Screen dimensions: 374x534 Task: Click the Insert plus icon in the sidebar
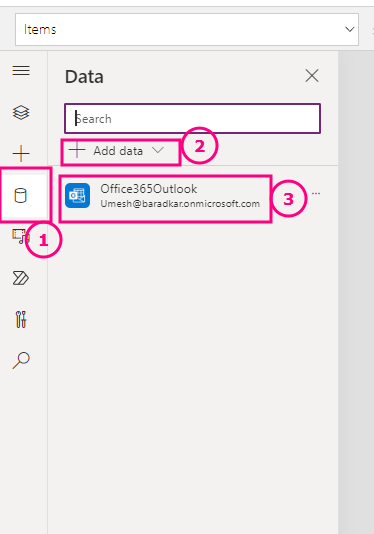point(21,154)
